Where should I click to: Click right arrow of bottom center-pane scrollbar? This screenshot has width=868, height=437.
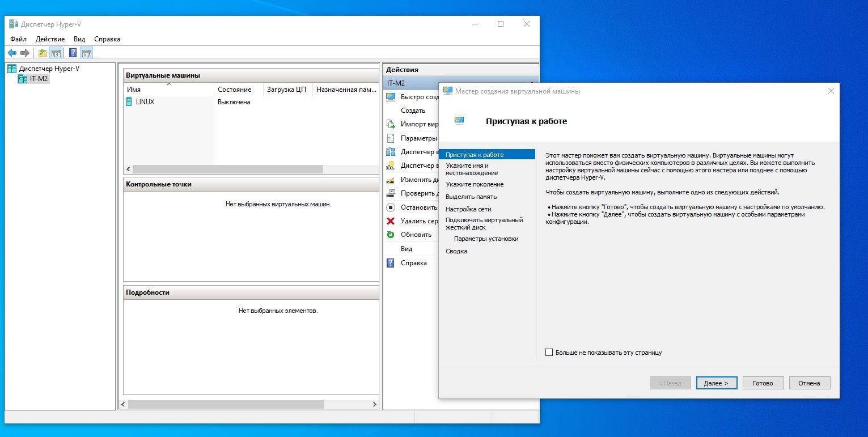pos(374,405)
